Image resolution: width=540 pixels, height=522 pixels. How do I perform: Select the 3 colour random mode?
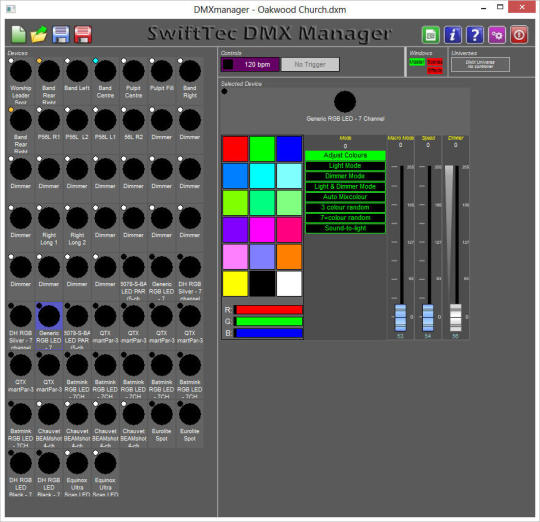(345, 208)
